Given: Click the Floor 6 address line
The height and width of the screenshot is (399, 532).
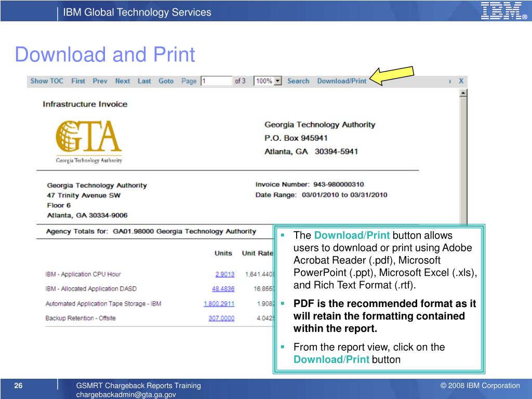Looking at the screenshot, I should 59,205.
